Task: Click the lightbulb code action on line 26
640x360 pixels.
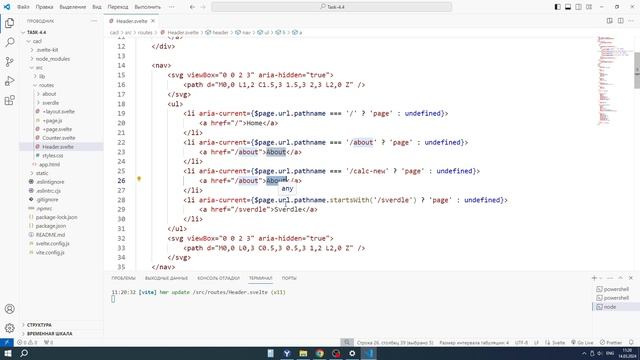Action: [139, 179]
